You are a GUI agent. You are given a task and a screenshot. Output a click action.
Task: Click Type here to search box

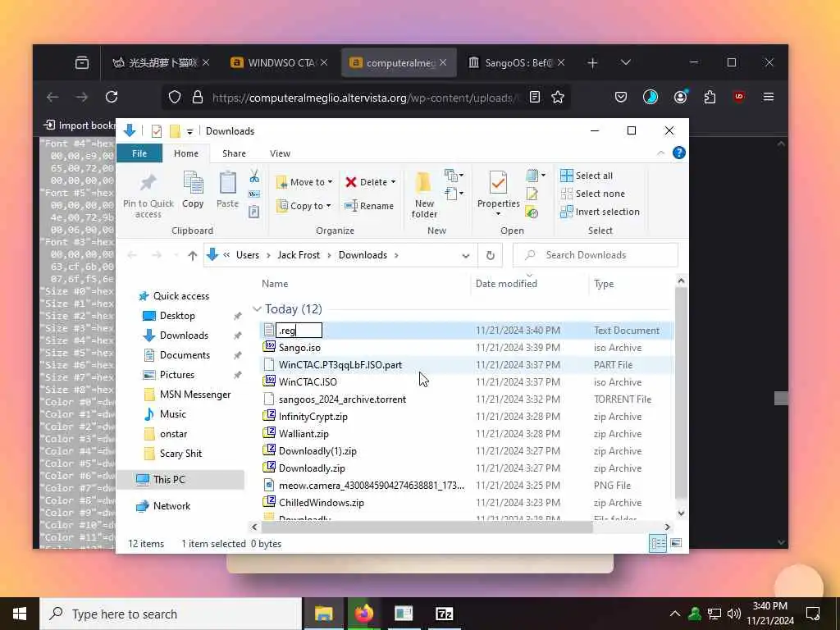pos(171,614)
